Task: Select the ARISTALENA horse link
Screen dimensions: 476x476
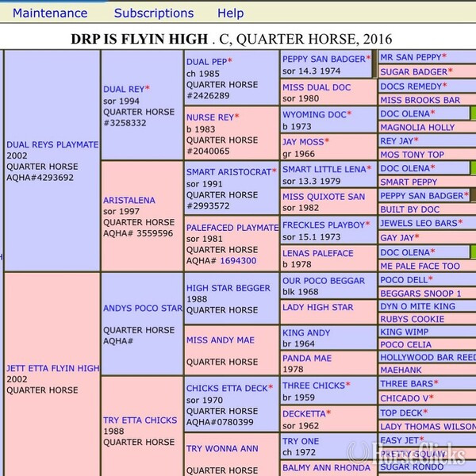Action: (129, 201)
